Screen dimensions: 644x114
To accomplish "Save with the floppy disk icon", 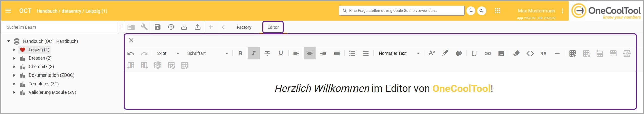I will [x=158, y=27].
